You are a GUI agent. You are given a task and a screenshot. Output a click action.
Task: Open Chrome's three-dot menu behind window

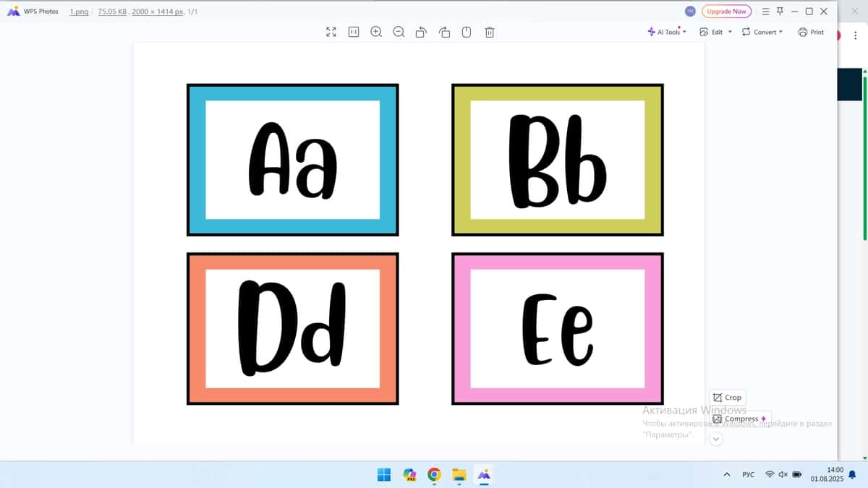click(856, 35)
